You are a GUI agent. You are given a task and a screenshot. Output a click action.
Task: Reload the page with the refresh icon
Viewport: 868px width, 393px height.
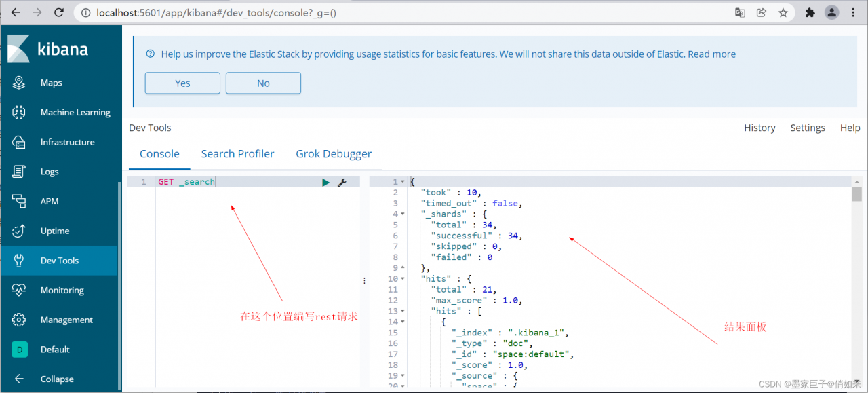point(59,12)
